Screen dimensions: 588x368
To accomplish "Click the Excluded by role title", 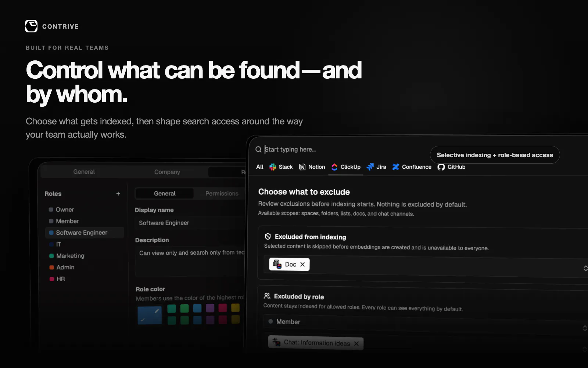I will 299,297.
